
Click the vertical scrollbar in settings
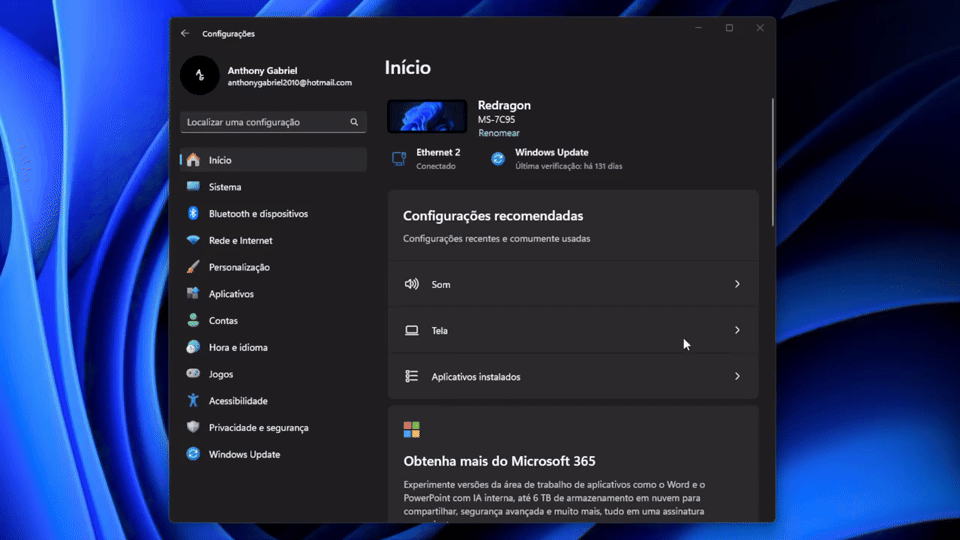coord(773,162)
